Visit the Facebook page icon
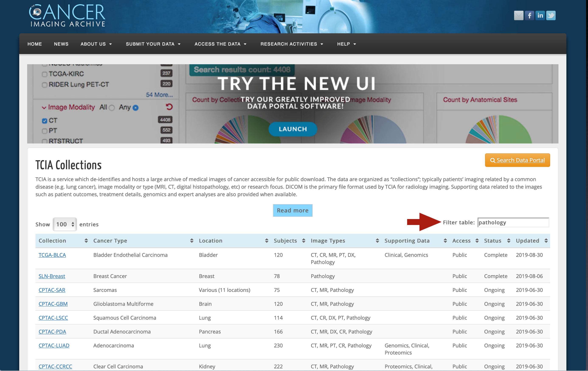Image resolution: width=588 pixels, height=371 pixels. click(529, 15)
